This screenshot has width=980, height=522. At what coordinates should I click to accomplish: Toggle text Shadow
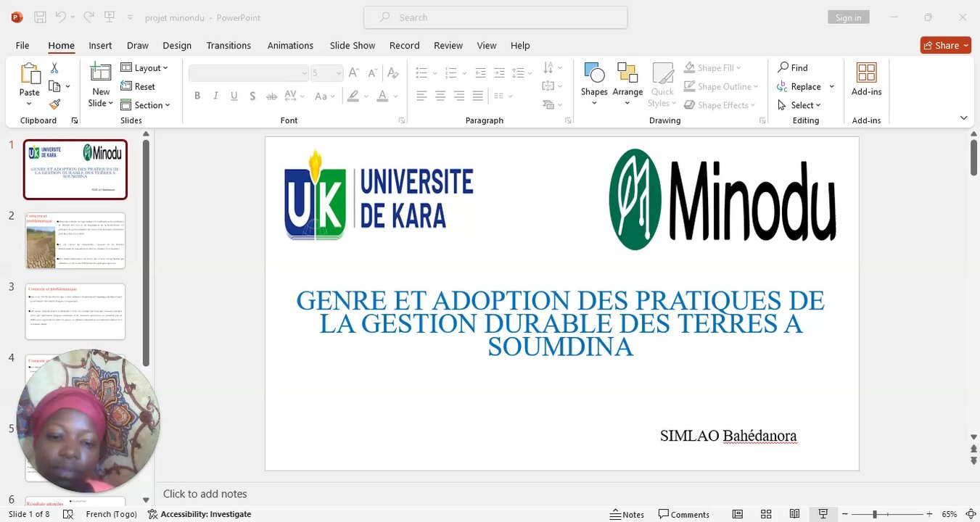(x=252, y=96)
